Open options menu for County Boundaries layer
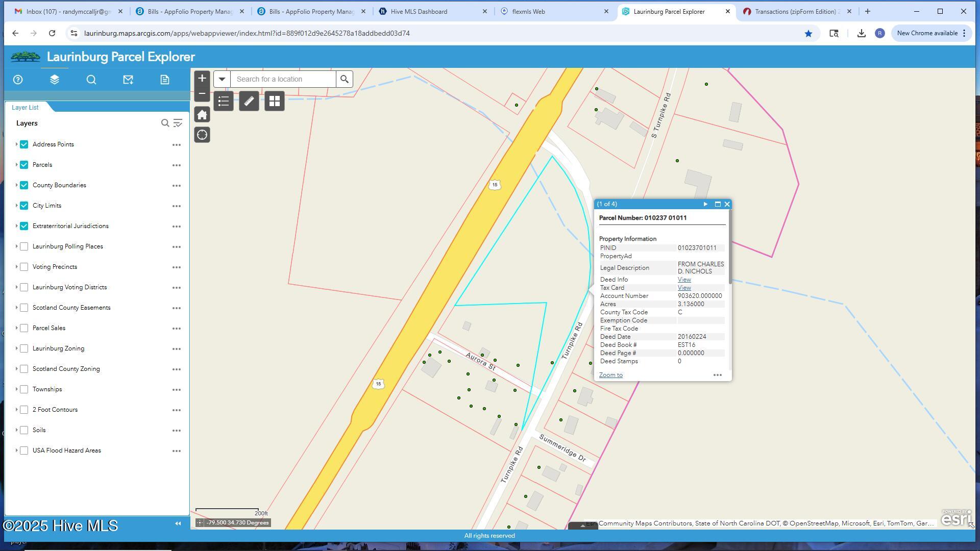 [x=177, y=186]
